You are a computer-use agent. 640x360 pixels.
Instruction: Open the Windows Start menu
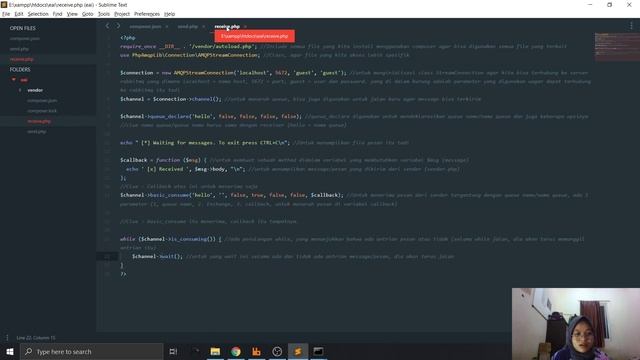point(10,351)
